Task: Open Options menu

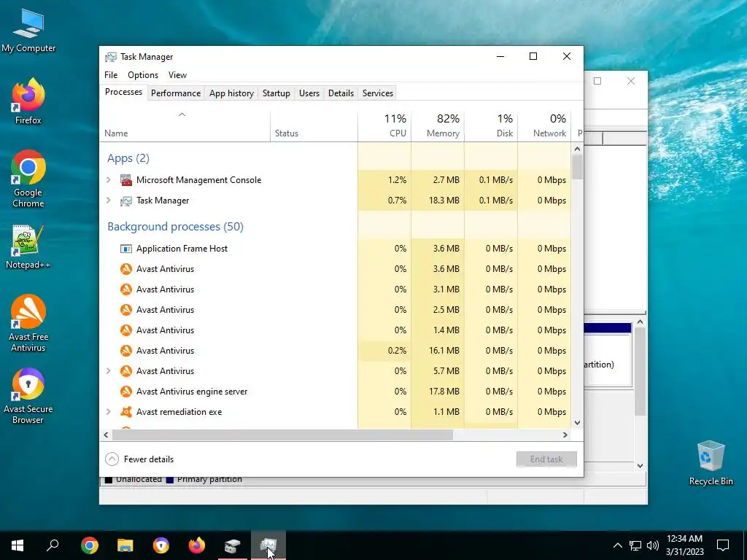Action: click(143, 75)
